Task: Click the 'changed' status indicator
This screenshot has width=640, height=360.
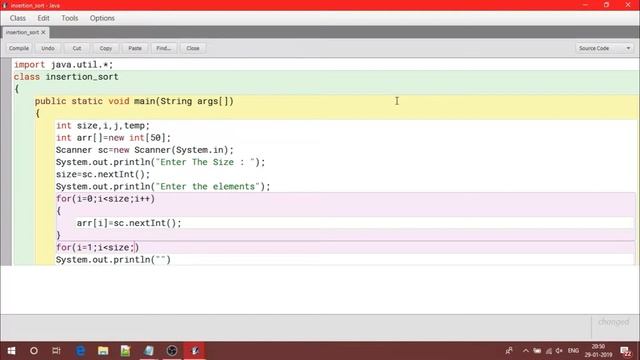Action: coord(614,322)
